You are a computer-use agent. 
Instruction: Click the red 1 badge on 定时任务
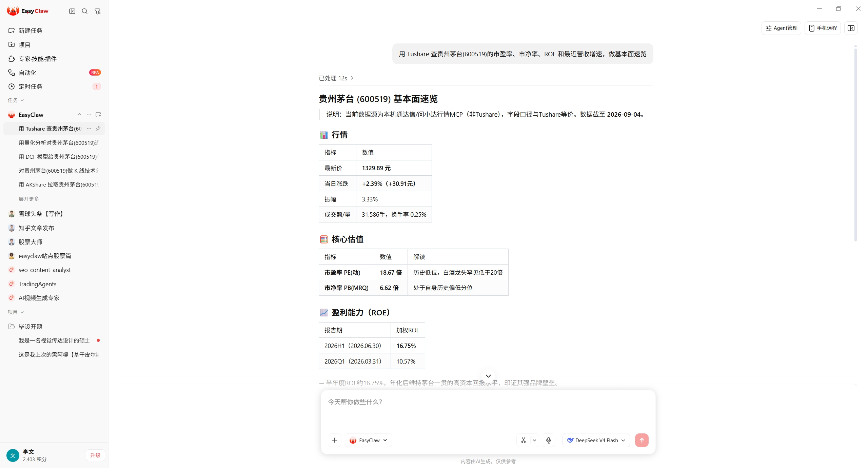[x=97, y=86]
